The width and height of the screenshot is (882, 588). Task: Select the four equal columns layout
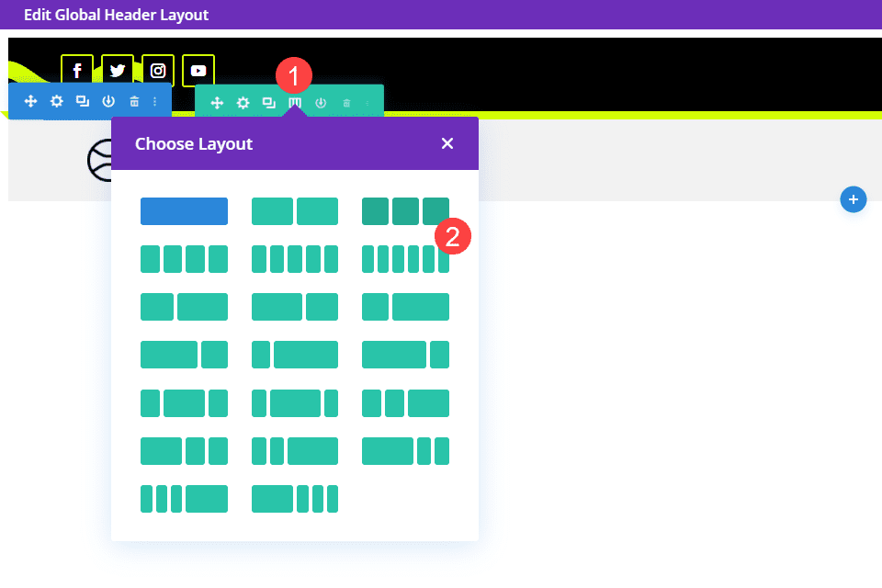pyautogui.click(x=184, y=259)
